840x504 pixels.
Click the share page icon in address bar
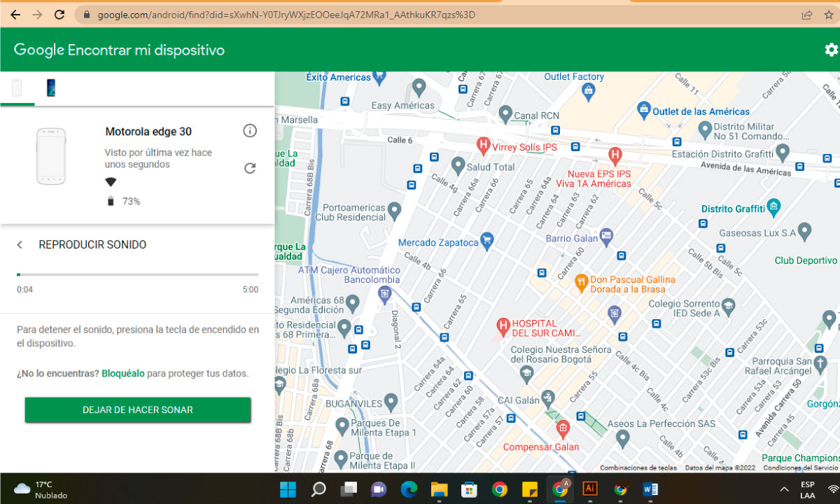click(x=807, y=14)
